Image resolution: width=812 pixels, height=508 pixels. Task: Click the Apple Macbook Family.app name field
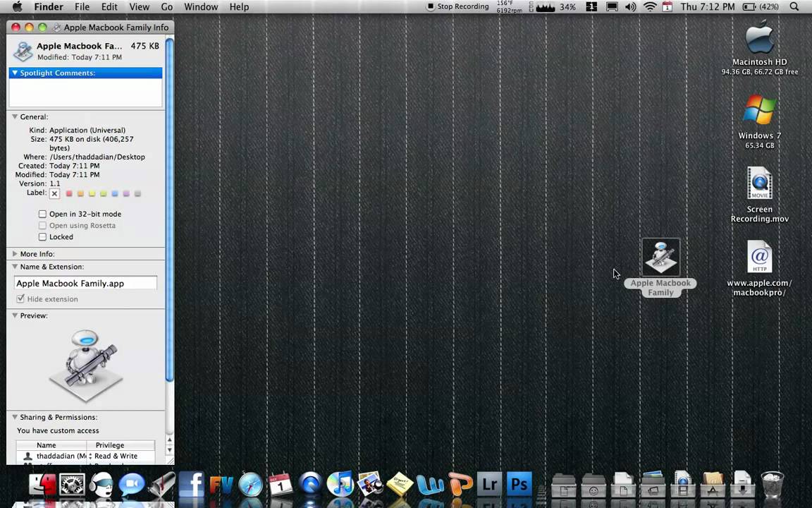pos(85,283)
